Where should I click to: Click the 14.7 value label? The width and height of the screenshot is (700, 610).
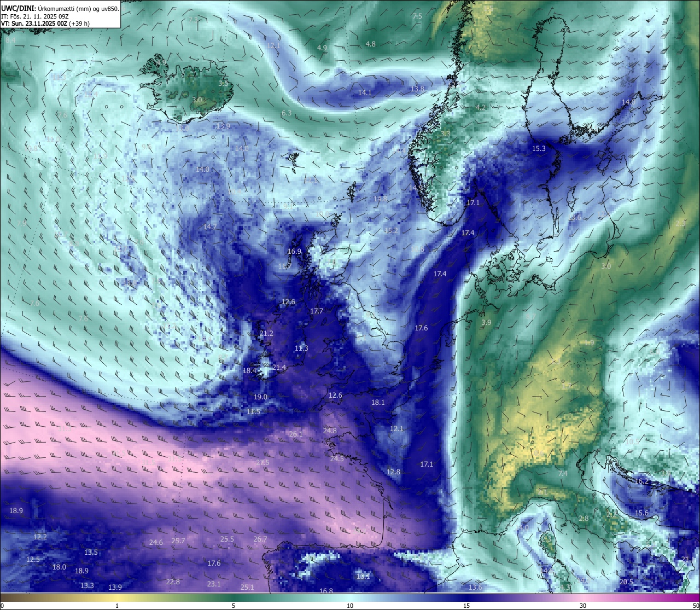(210, 226)
